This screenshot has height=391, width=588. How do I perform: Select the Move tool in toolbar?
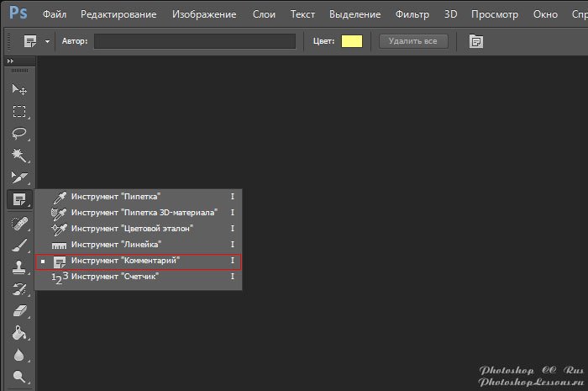point(18,90)
